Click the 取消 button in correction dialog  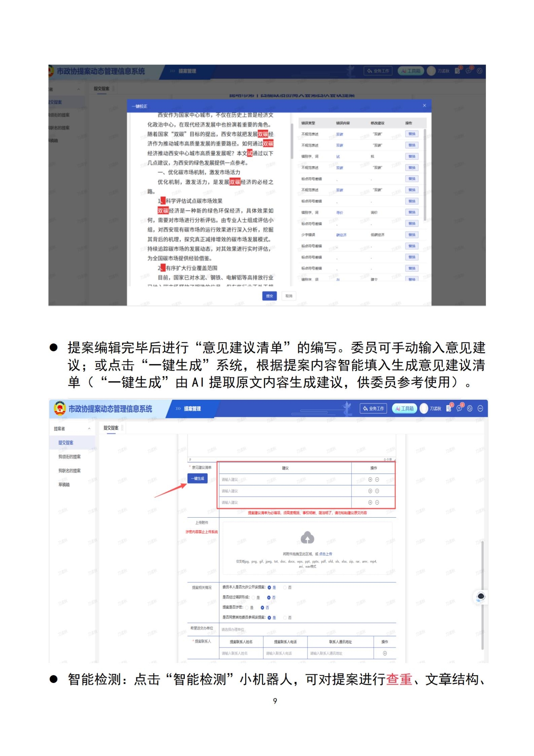(289, 296)
